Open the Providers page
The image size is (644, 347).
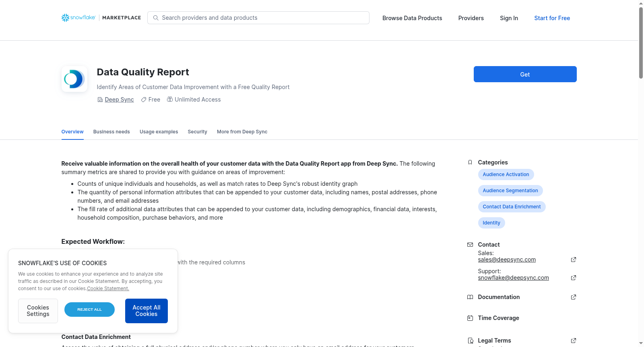coord(471,18)
